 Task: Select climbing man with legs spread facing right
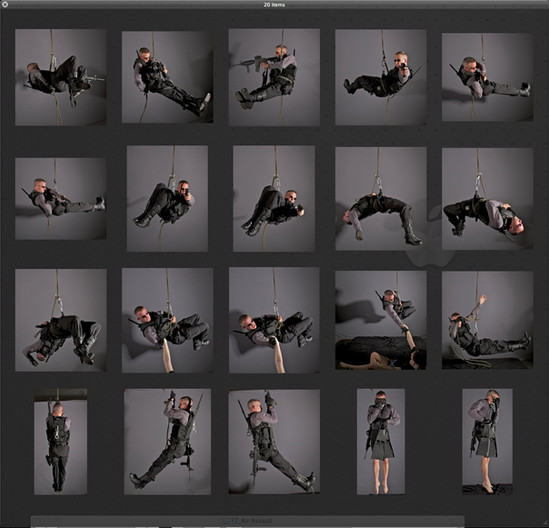click(167, 442)
